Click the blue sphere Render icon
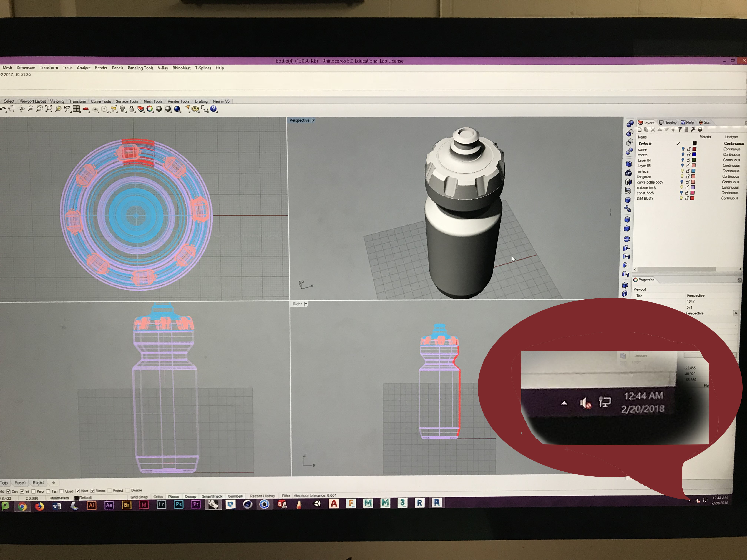The image size is (747, 560). coord(177,109)
